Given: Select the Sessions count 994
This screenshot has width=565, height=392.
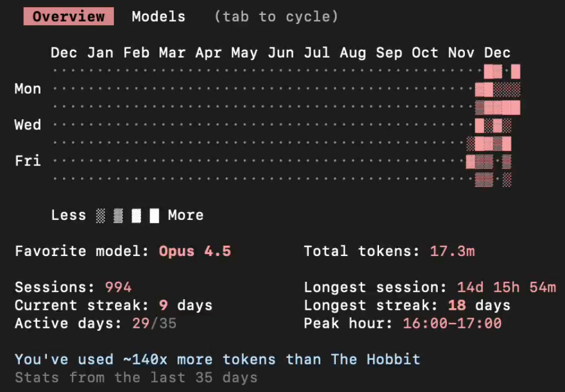Looking at the screenshot, I should coord(118,287).
